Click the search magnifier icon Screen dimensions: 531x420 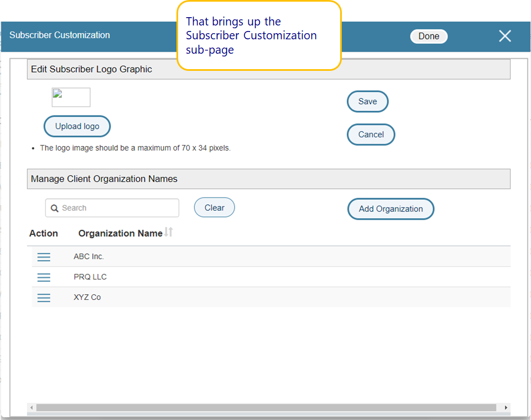[55, 209]
